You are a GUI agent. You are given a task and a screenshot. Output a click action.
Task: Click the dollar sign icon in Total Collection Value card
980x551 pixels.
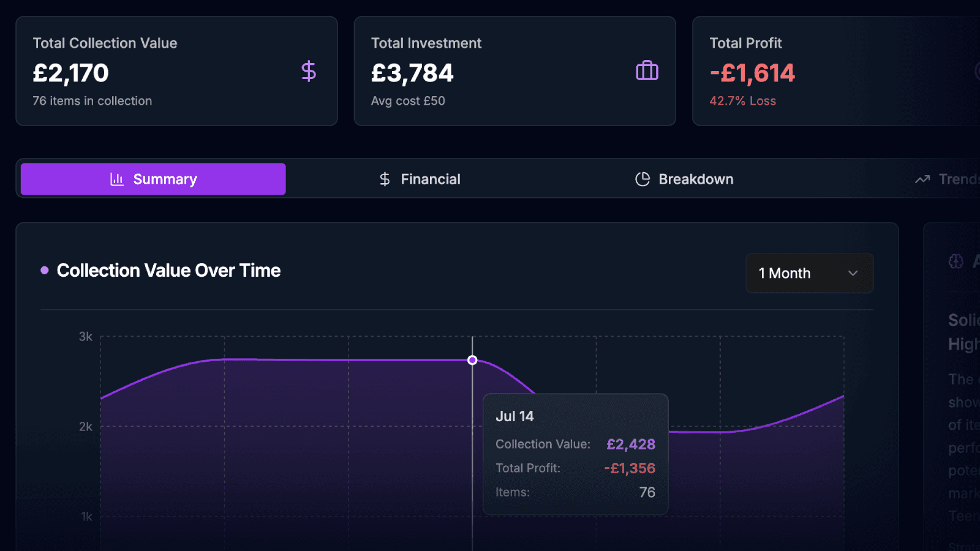[309, 72]
